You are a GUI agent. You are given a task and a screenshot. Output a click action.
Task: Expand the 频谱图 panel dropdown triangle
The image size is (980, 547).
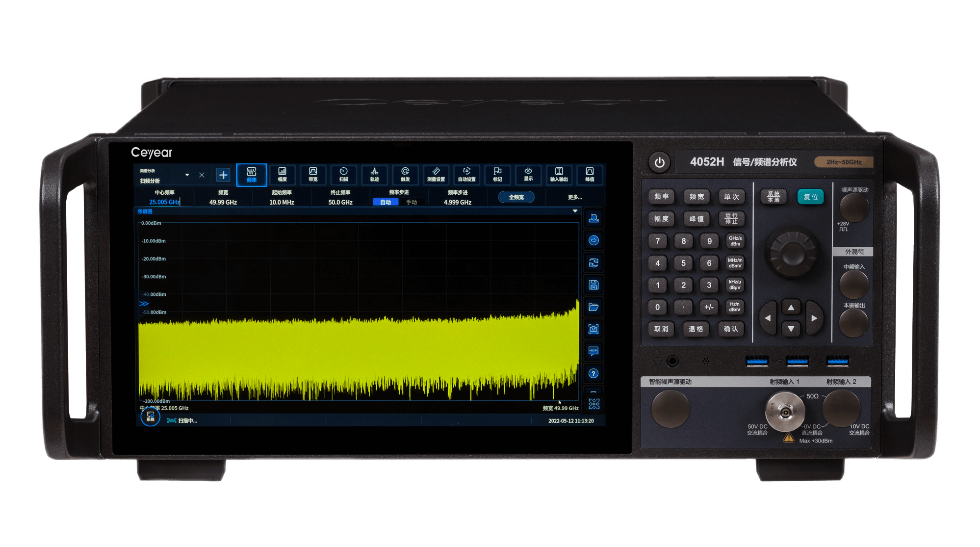(x=575, y=211)
